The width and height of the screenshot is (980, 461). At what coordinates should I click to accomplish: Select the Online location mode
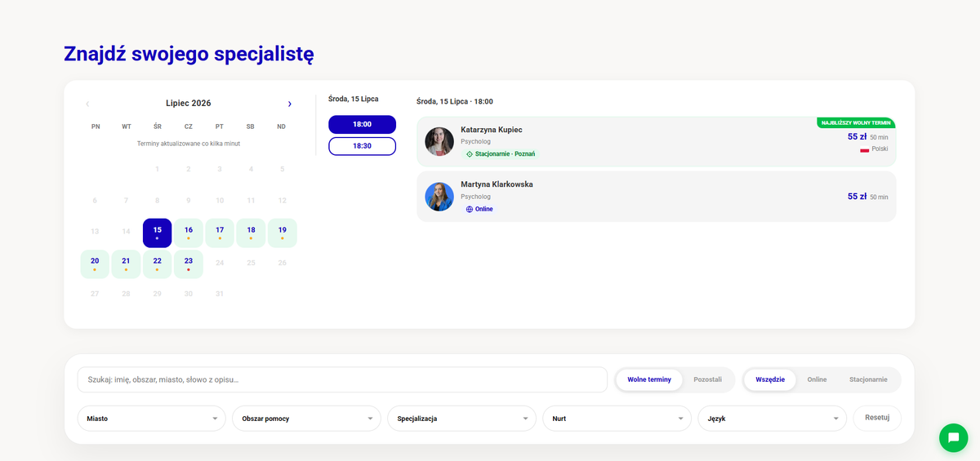point(817,379)
